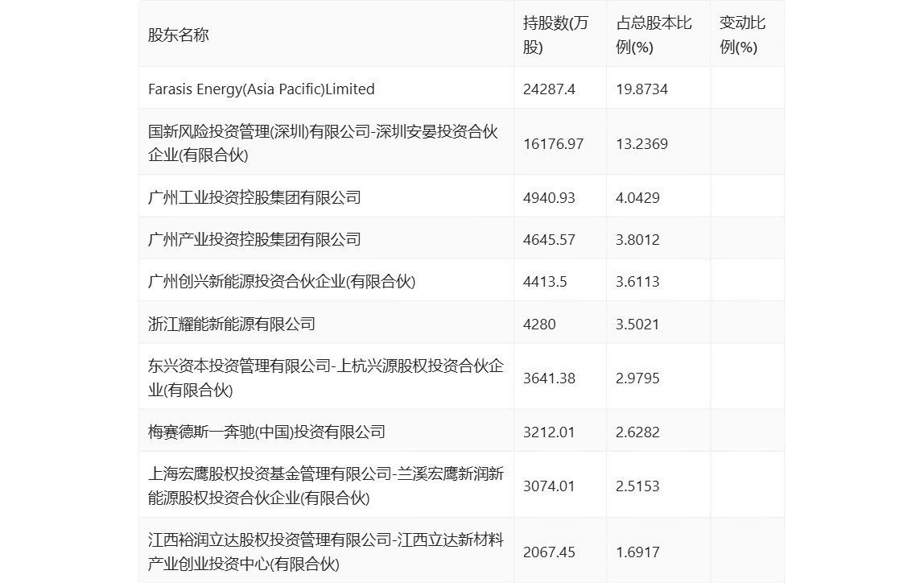
Task: Select the 2.5153 percentage value
Action: point(637,486)
